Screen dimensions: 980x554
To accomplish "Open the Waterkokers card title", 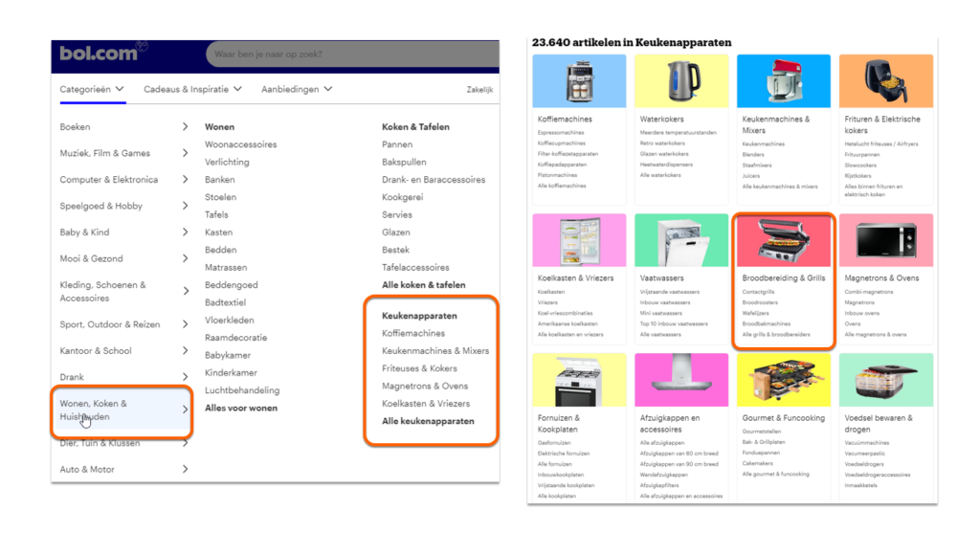I will [662, 120].
